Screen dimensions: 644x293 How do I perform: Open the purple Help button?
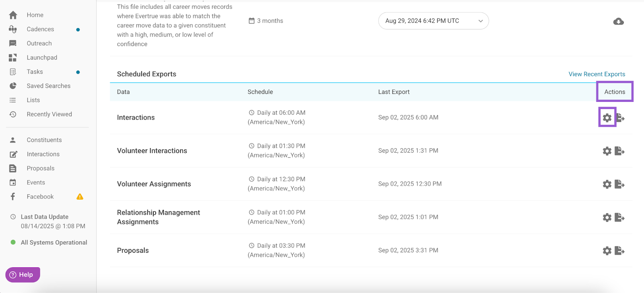point(23,275)
